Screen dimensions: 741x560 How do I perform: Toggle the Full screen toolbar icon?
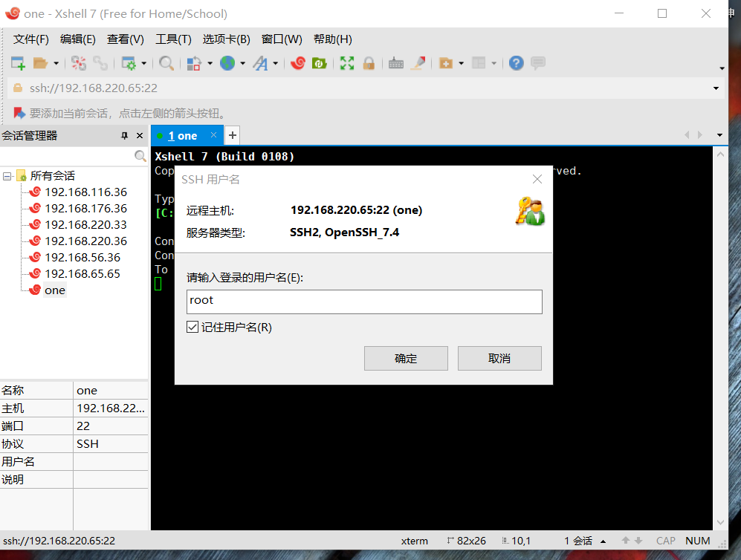tap(347, 63)
